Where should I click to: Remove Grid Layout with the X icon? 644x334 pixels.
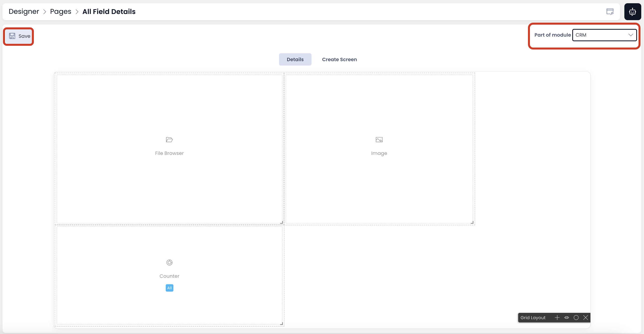click(585, 318)
